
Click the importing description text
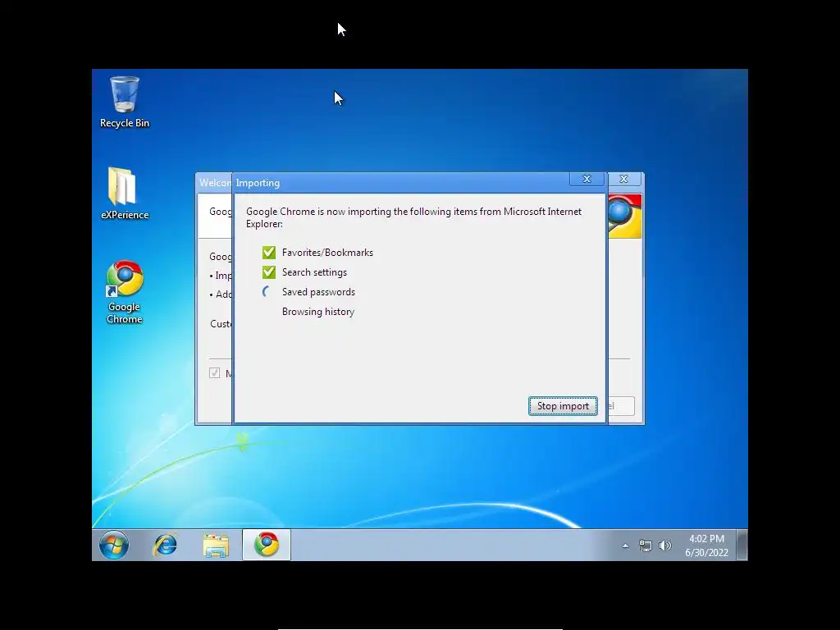[x=413, y=217]
